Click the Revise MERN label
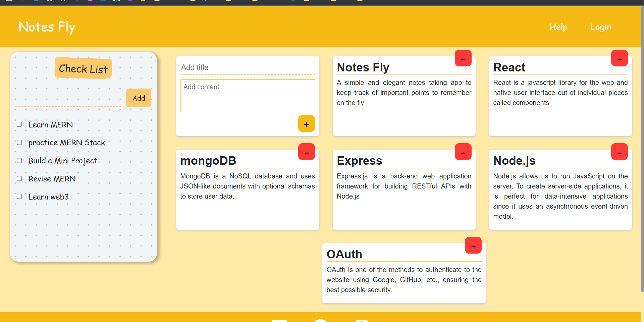 coord(52,179)
